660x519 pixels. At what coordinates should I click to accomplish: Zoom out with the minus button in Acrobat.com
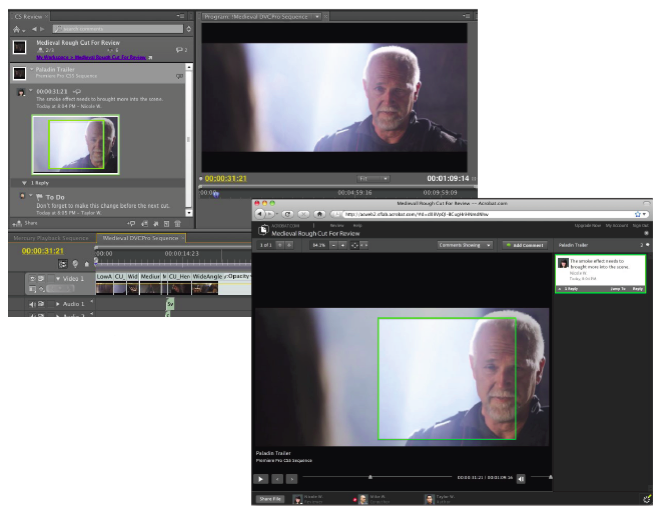pyautogui.click(x=333, y=245)
